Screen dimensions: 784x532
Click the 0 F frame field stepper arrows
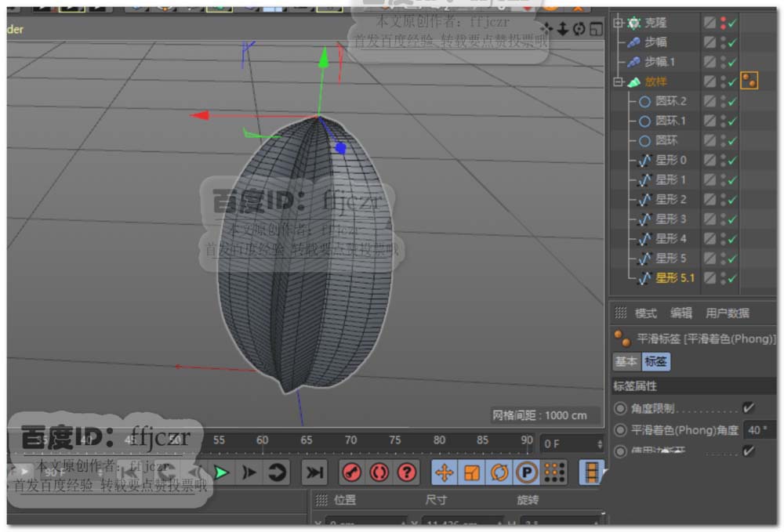[599, 443]
